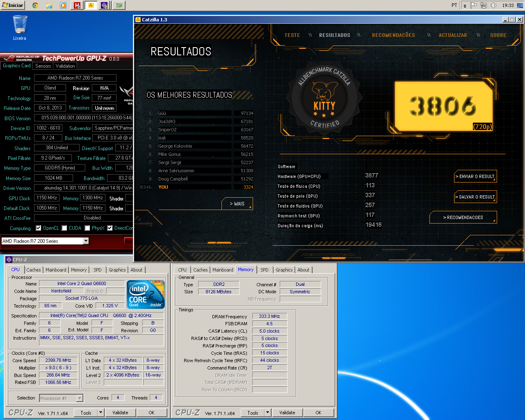Image resolution: width=525 pixels, height=420 pixels.
Task: Show hidden tray icons chevron
Action: 465,5
